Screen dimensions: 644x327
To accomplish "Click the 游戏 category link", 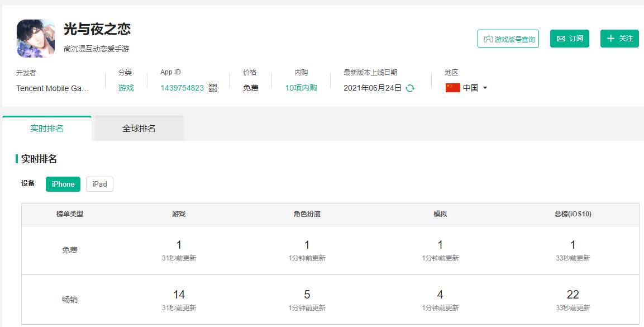I will point(126,88).
